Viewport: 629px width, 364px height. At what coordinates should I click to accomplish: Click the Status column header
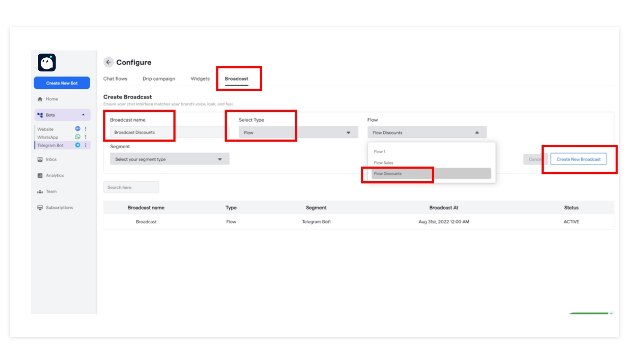pos(571,208)
